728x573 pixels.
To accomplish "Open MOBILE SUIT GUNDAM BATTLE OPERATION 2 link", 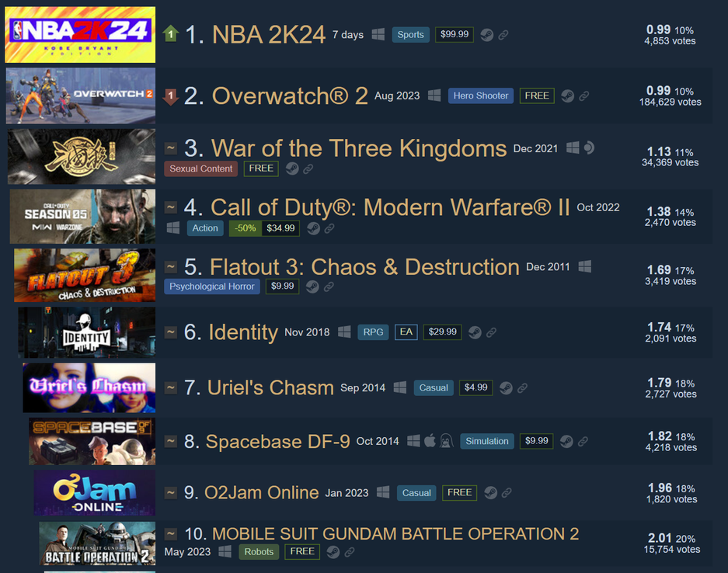I will [395, 534].
